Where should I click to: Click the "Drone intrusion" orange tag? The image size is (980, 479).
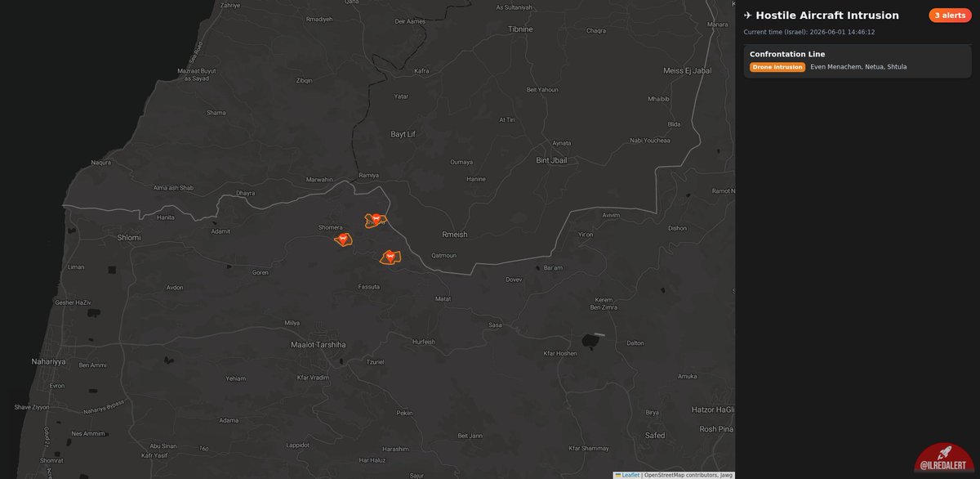click(777, 67)
